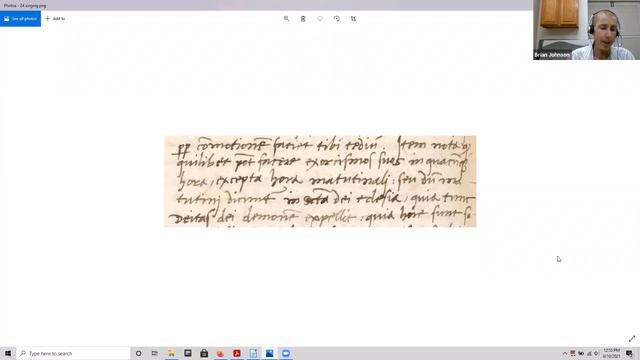Click Brian Johnson's Zoom video thumbnail
The width and height of the screenshot is (640, 360).
586,30
